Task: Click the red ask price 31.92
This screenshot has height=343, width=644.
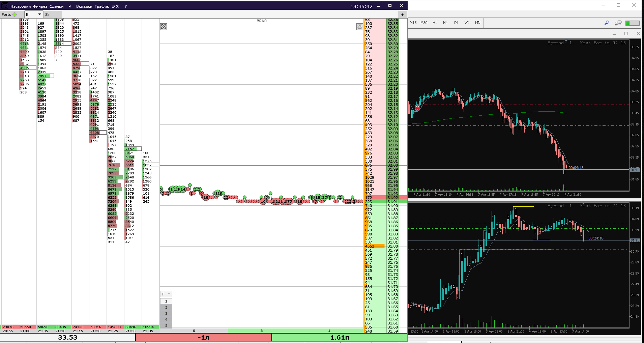Action: 392,198
